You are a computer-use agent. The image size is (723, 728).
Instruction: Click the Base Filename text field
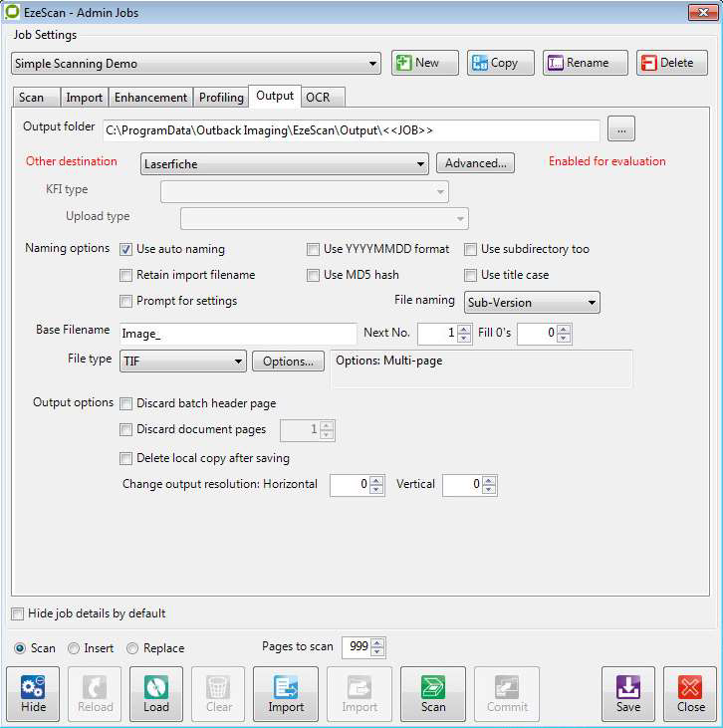tap(237, 335)
